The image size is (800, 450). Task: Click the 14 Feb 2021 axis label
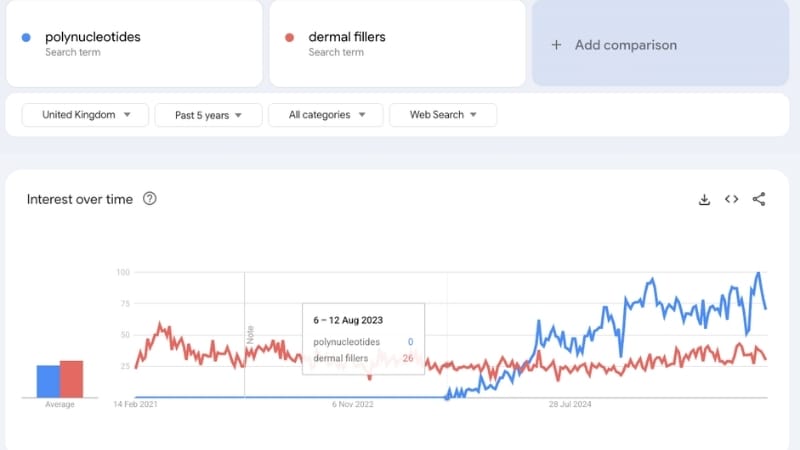[135, 404]
